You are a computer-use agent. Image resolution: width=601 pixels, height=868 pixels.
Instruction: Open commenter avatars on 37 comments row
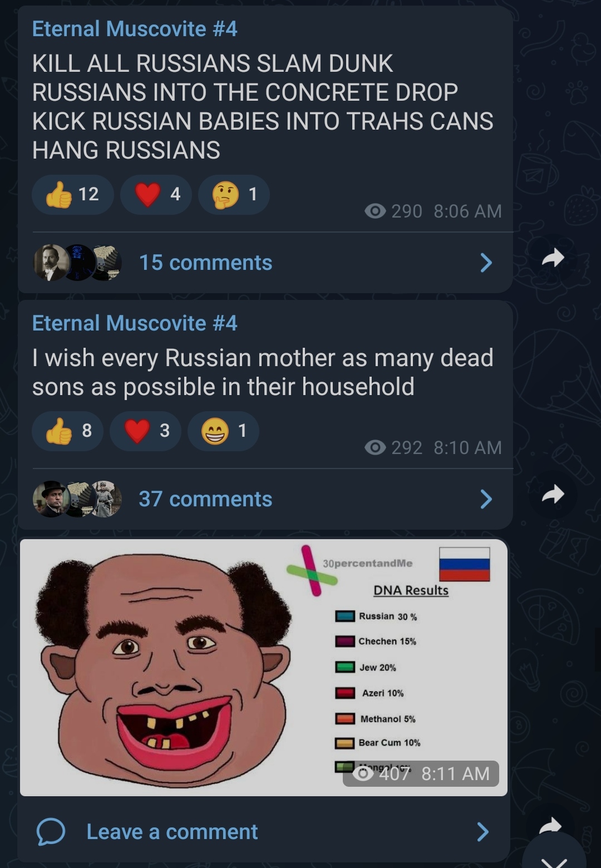[x=77, y=499]
